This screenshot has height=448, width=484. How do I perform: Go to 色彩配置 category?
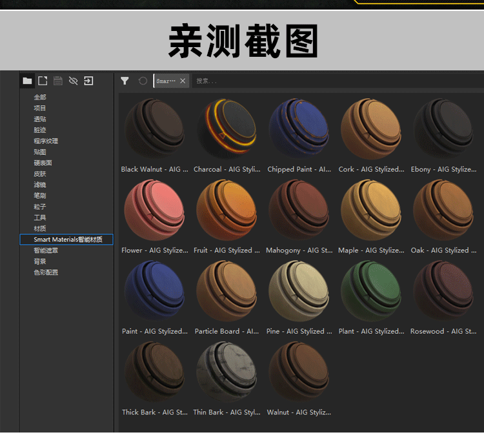46,272
